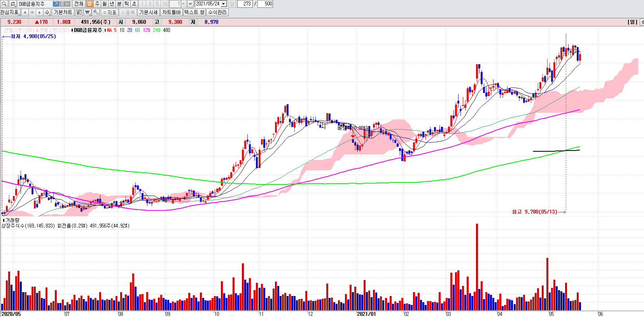
Task: Select the 틱 tick period toggle
Action: tap(127, 4)
